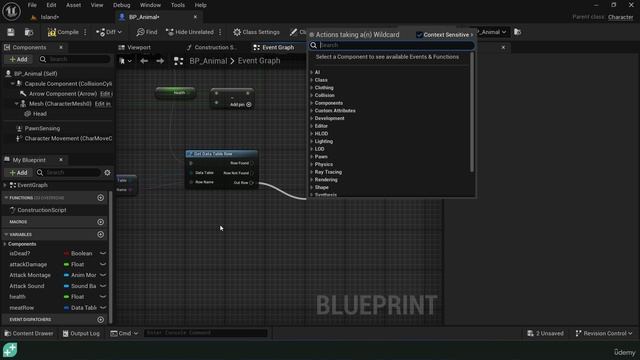Open the Diff dropdown
Viewport: 640px width, 360px height.
coord(109,32)
